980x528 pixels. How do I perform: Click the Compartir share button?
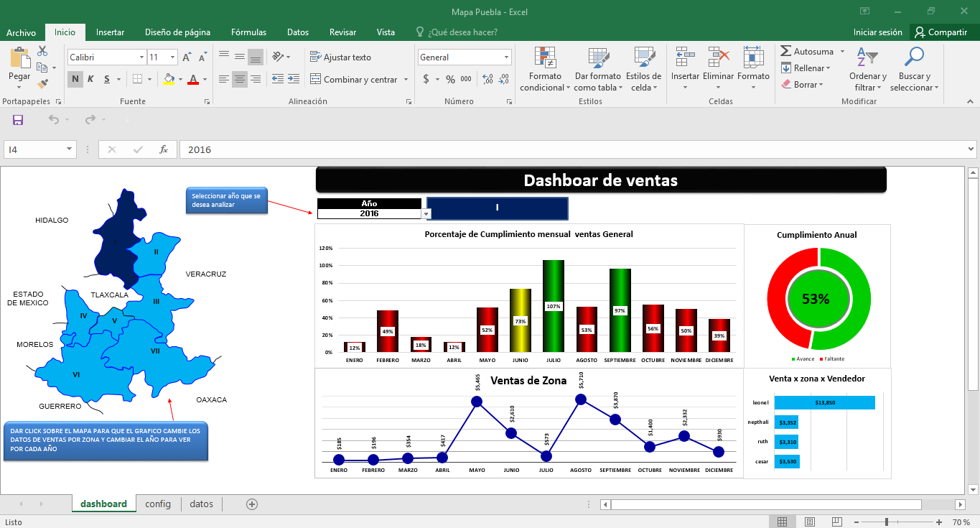[941, 32]
